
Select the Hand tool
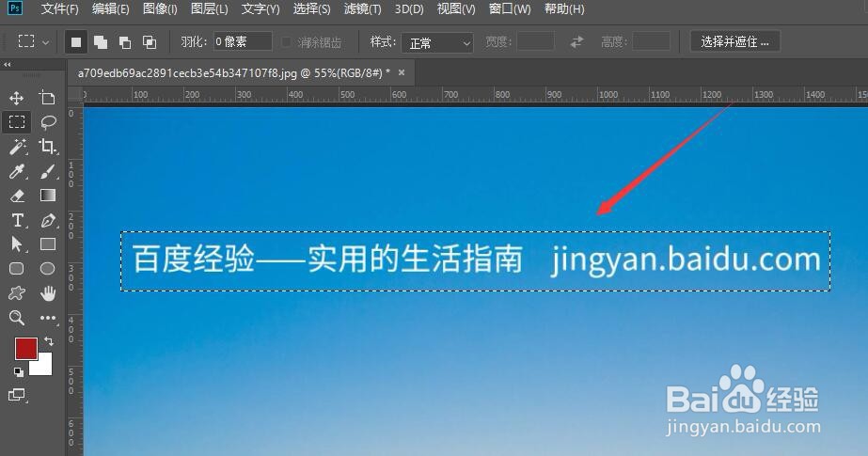click(48, 293)
